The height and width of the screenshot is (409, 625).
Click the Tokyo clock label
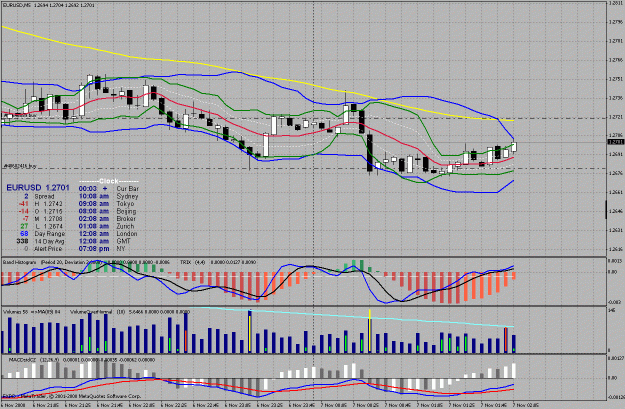(125, 204)
